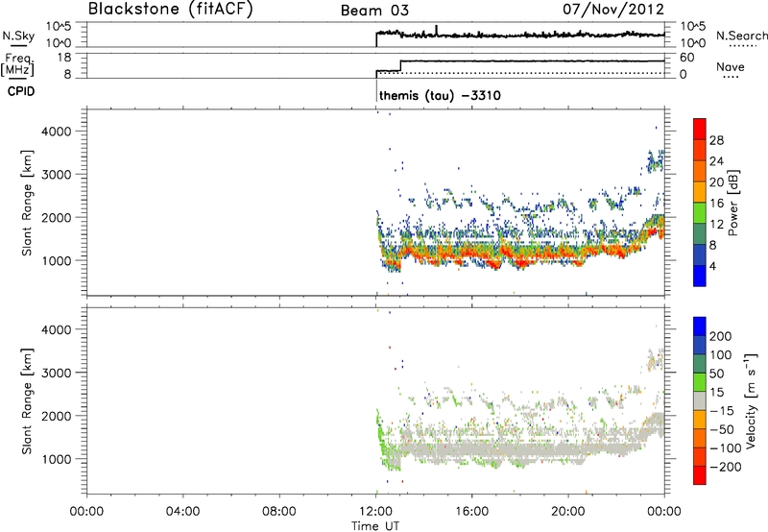768x532 pixels.
Task: Click the '24' power color bar label
Action: (x=716, y=161)
